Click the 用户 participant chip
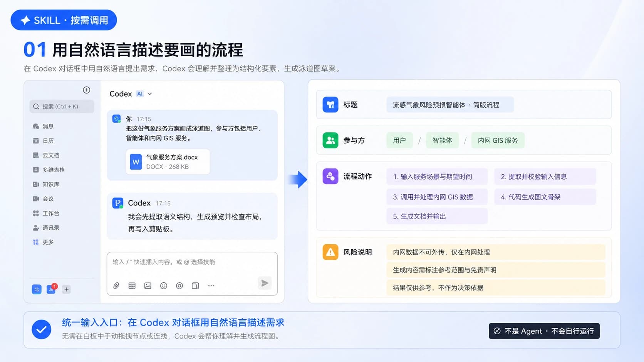This screenshot has height=362, width=644. point(399,140)
